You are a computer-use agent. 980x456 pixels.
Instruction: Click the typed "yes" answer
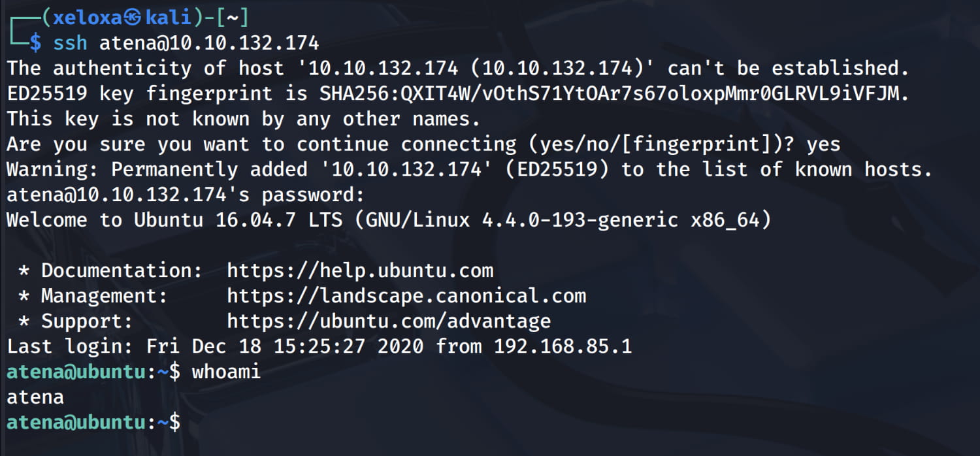coord(823,144)
